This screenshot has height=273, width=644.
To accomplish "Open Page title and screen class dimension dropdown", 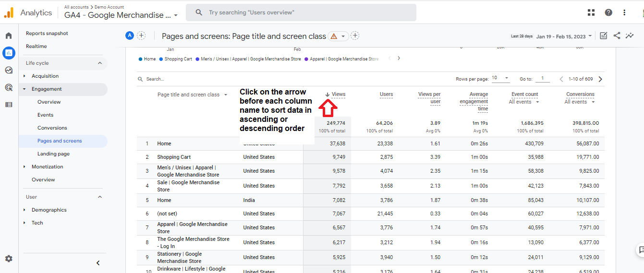I will (192, 95).
